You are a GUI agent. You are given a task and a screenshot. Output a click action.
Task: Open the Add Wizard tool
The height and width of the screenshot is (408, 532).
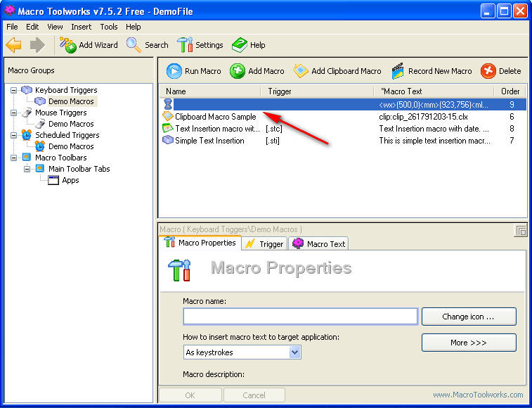tap(89, 45)
